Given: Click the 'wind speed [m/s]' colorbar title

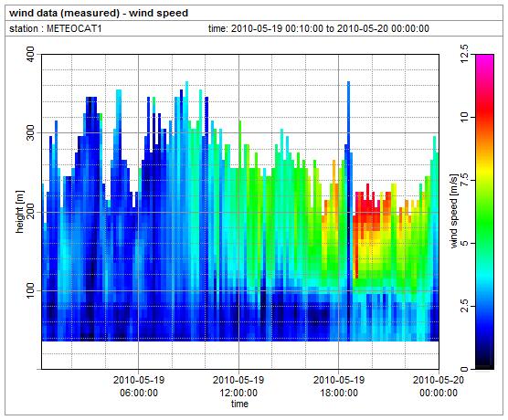Looking at the screenshot, I should (454, 212).
